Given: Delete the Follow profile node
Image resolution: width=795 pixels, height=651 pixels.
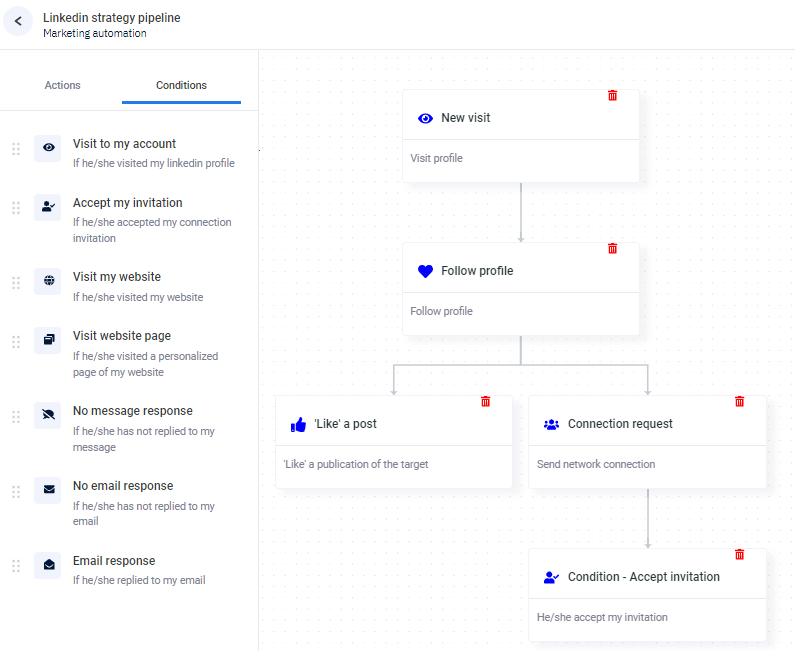Looking at the screenshot, I should tap(613, 248).
